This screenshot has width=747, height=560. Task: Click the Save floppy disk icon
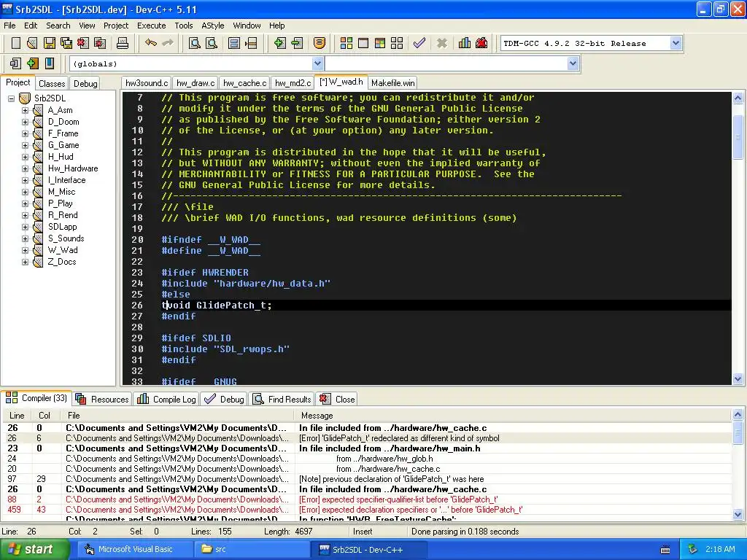point(50,43)
